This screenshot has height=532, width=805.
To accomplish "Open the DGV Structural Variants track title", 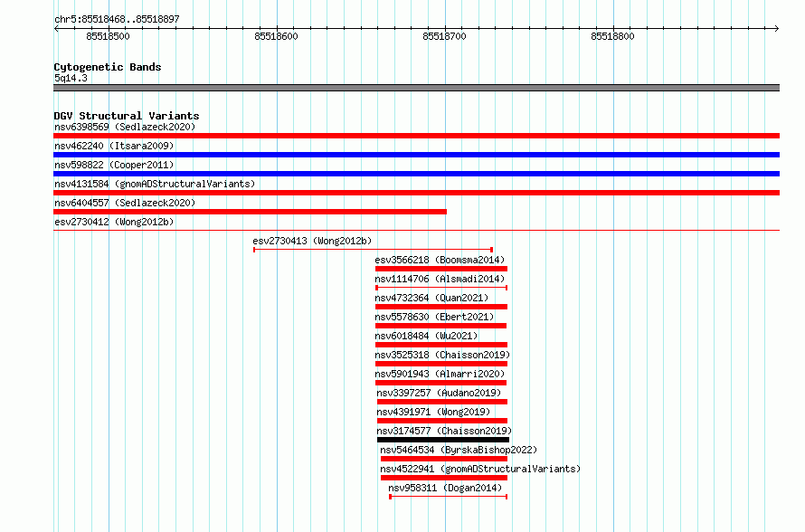I will click(x=127, y=116).
